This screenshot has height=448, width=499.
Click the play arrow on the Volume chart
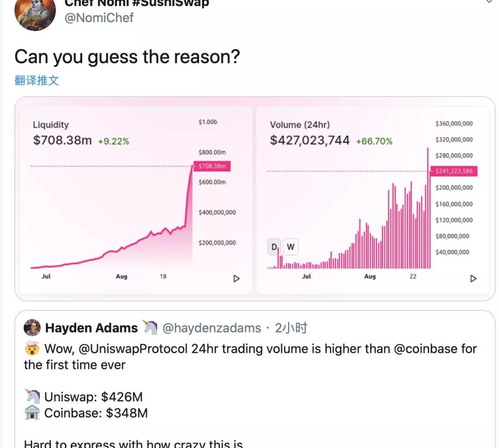tap(473, 278)
